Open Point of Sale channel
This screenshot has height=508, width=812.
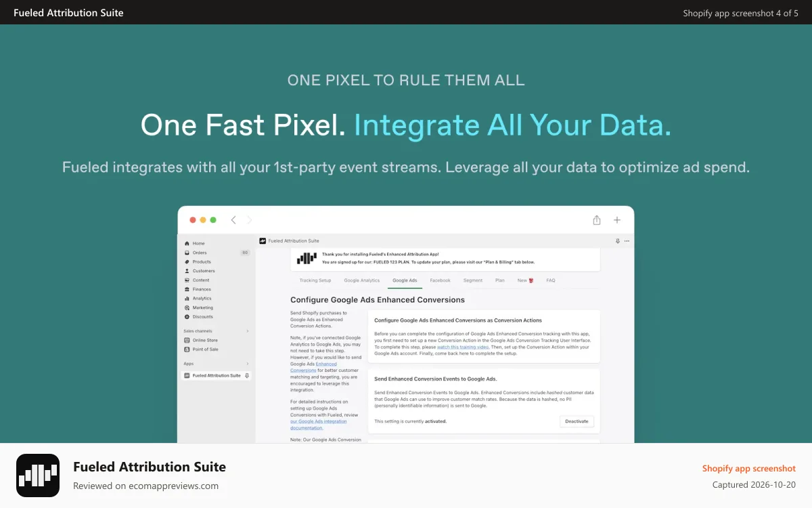[x=205, y=350]
